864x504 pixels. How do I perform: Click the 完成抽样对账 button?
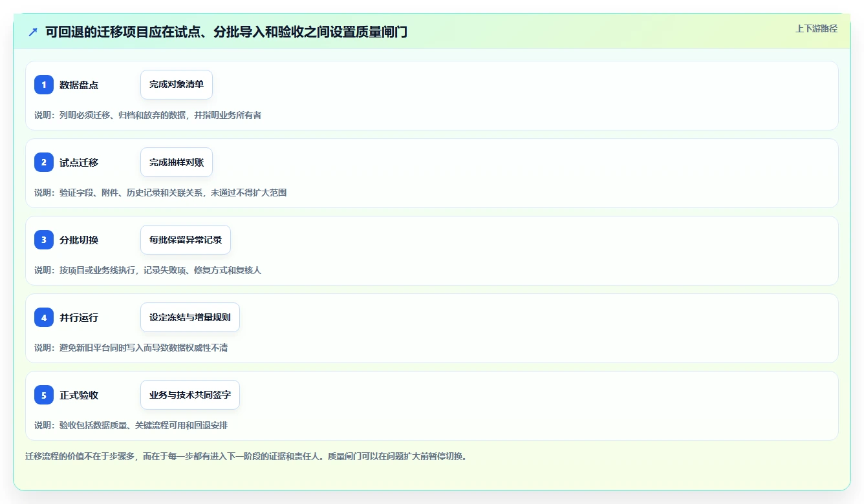pyautogui.click(x=177, y=162)
